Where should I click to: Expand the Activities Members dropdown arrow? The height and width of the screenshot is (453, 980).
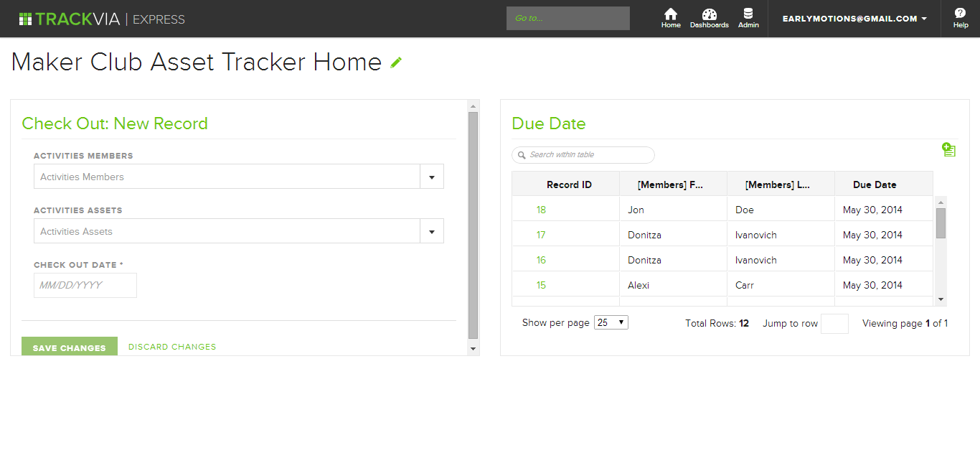(431, 177)
